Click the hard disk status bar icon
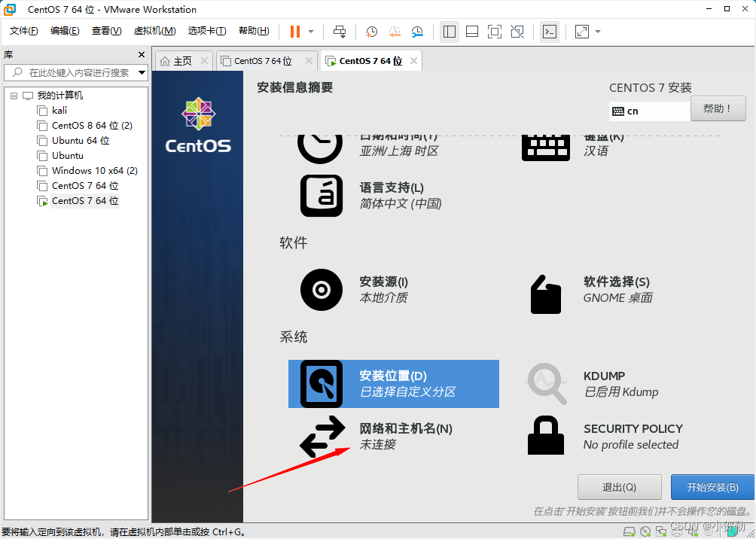 click(629, 531)
